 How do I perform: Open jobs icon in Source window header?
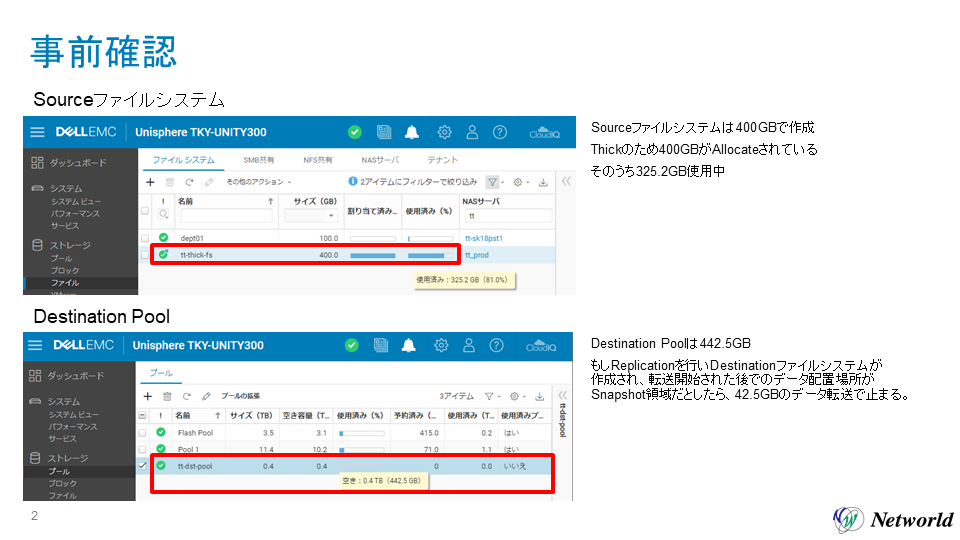click(x=384, y=132)
